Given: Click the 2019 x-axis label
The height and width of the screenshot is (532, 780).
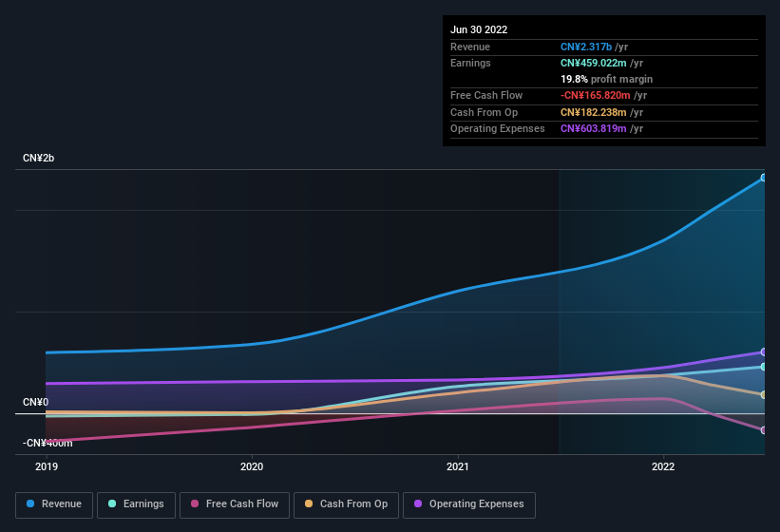Looking at the screenshot, I should pyautogui.click(x=47, y=466).
